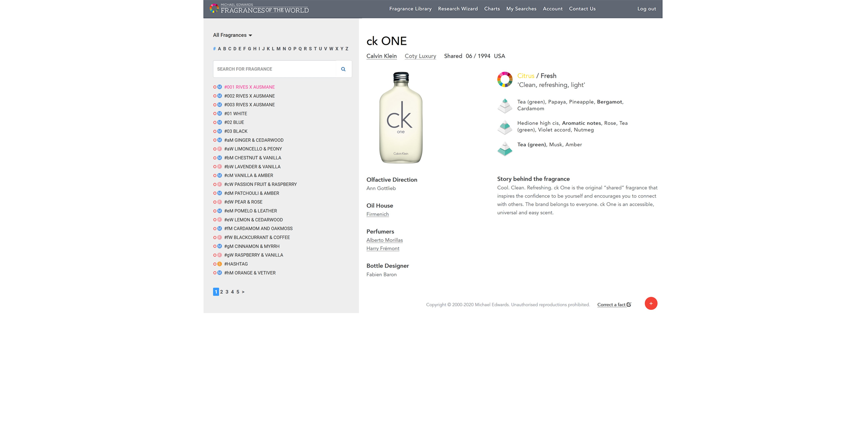Click the search magnifier icon
868x443 pixels.
[343, 69]
